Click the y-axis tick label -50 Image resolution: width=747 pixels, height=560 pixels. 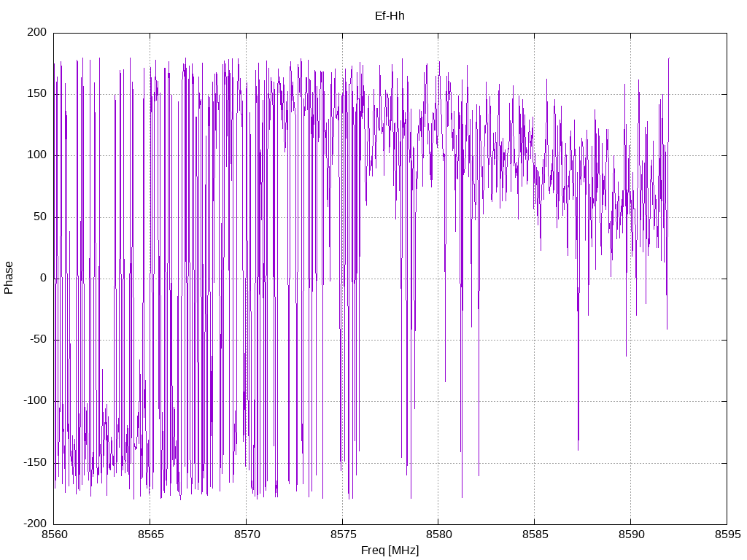pos(39,340)
